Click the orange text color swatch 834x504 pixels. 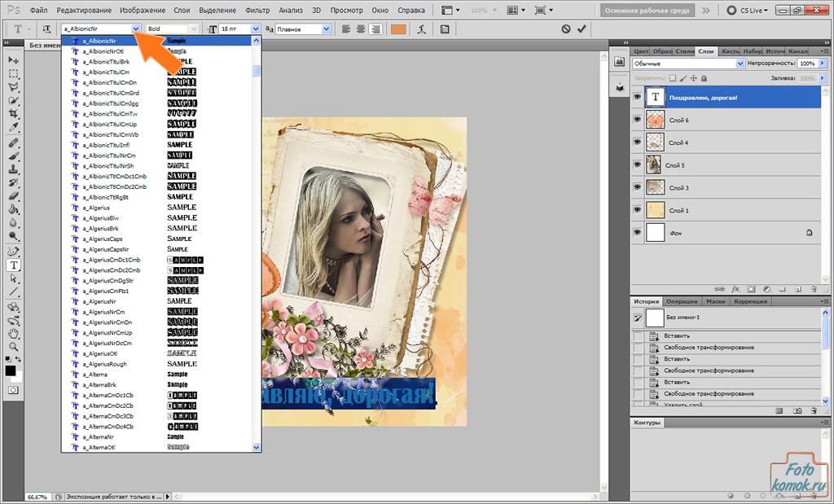pyautogui.click(x=397, y=28)
